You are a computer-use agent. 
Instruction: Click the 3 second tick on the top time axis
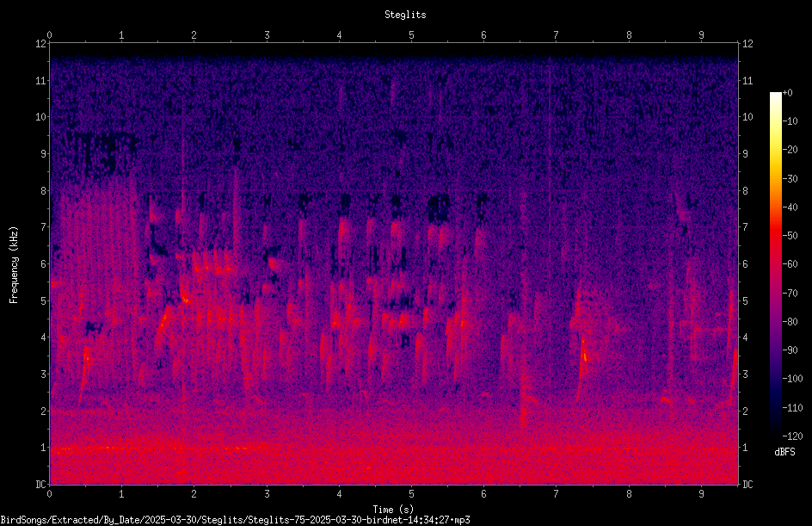click(x=267, y=35)
